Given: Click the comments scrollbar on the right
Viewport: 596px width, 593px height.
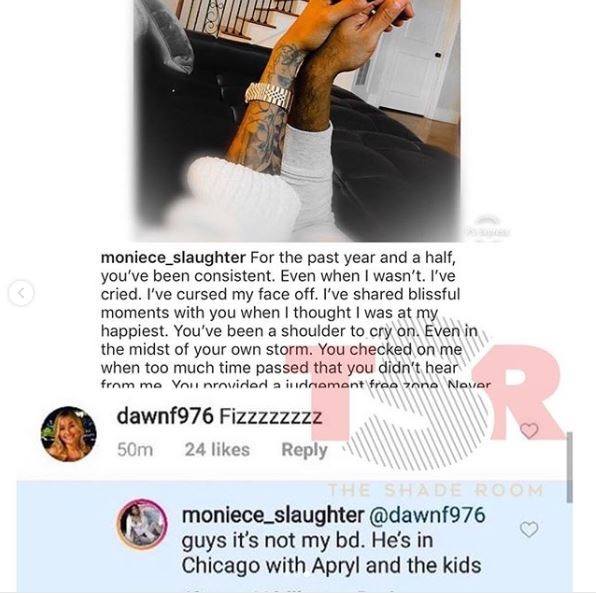Looking at the screenshot, I should 569,467.
